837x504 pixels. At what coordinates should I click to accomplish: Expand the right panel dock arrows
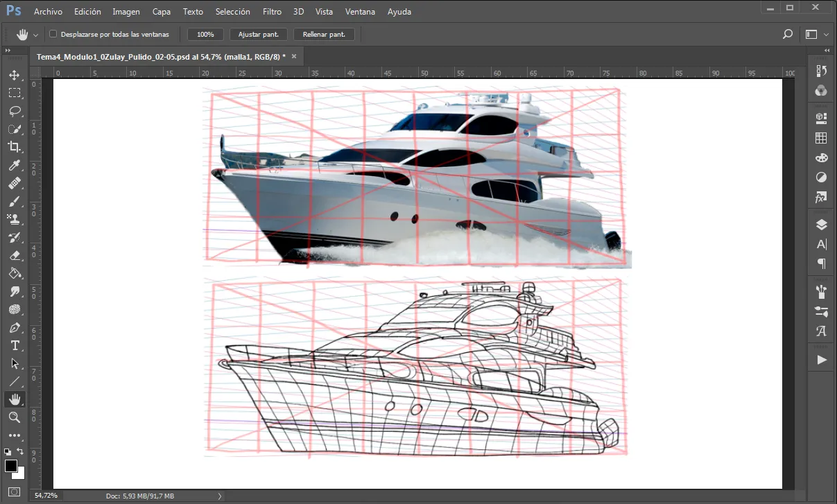click(827, 51)
